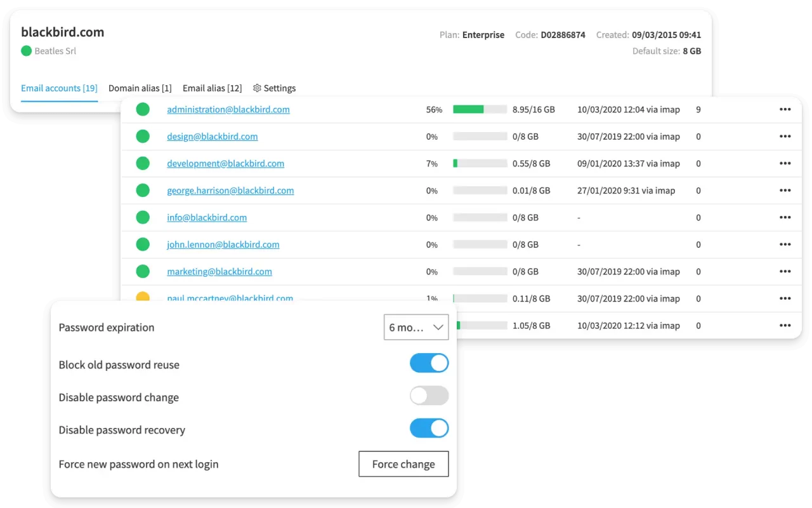Open the options menu for administration@blackbird.com
Viewport: 812px width, 508px height.
coord(785,109)
